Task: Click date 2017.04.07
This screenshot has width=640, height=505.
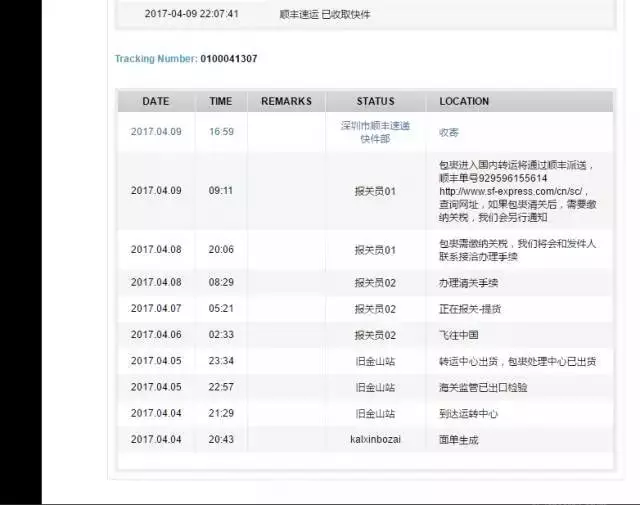Action: click(x=156, y=308)
